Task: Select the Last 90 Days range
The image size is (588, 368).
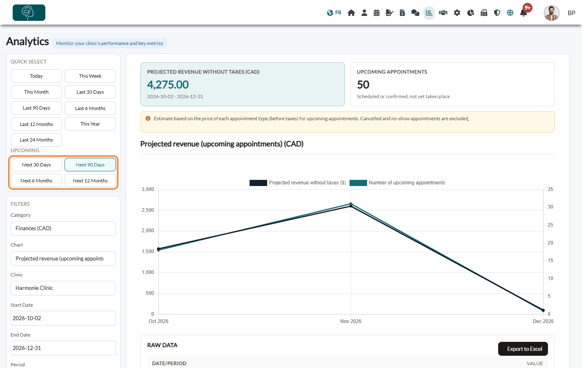Action: (36, 108)
